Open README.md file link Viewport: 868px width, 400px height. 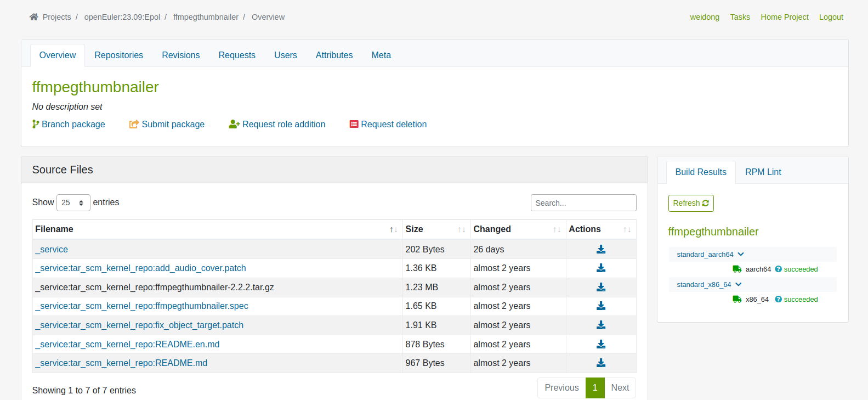[x=121, y=363]
